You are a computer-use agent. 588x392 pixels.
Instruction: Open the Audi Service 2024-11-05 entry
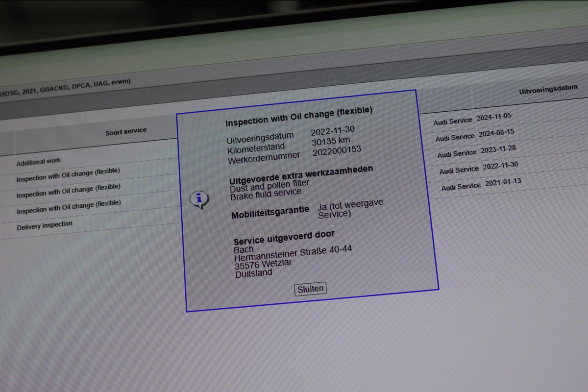pos(472,119)
